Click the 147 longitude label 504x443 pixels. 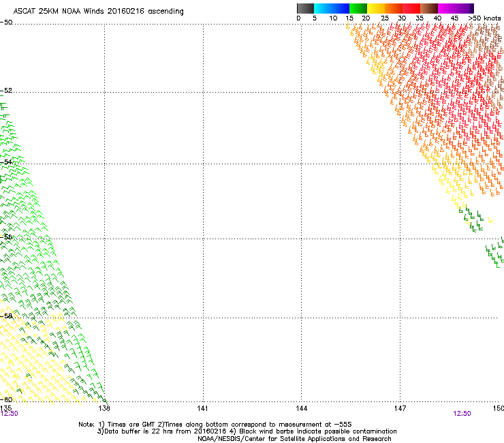[x=400, y=408]
